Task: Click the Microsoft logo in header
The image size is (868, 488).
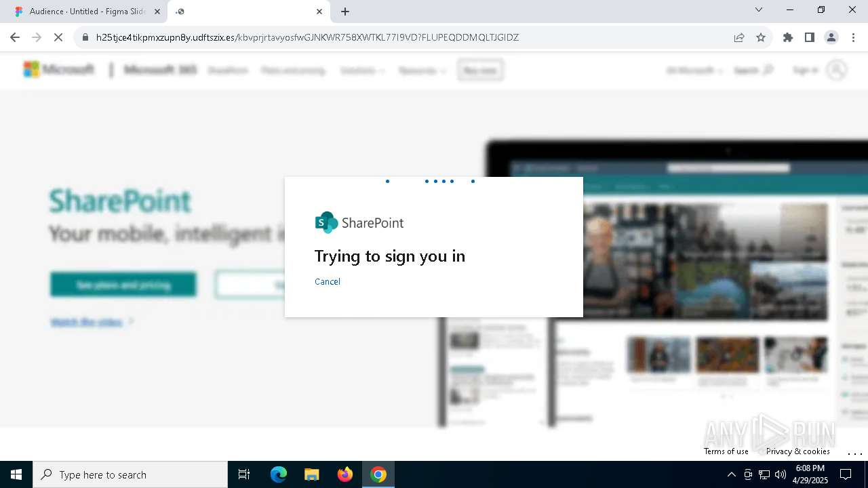Action: tap(59, 69)
